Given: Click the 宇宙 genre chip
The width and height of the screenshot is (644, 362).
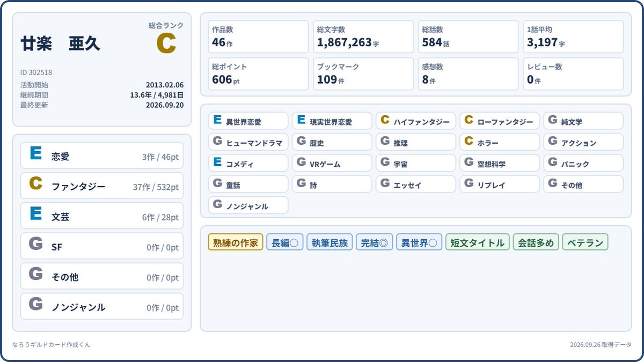Looking at the screenshot, I should (x=416, y=163).
